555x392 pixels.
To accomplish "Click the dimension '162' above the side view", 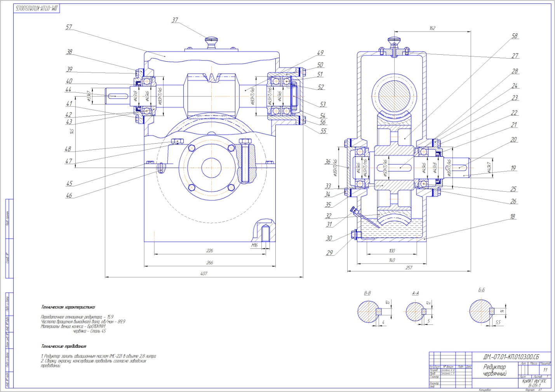I will click(x=432, y=28).
